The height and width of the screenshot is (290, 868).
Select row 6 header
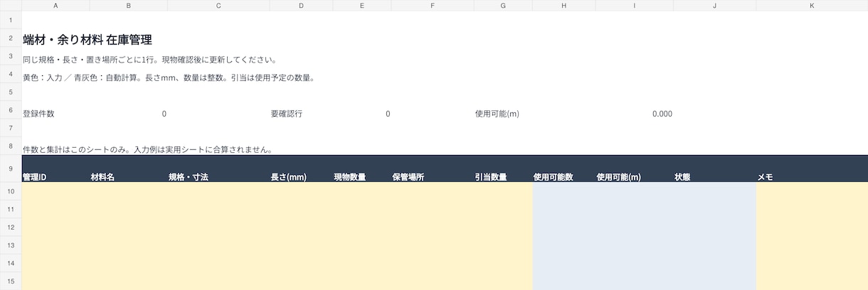[x=11, y=111]
